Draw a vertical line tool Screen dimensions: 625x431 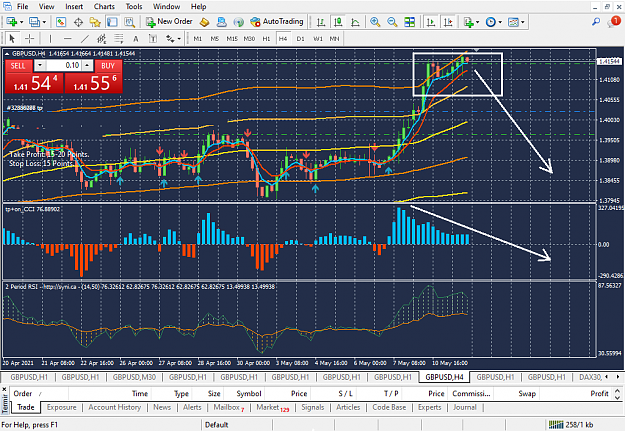(x=50, y=38)
